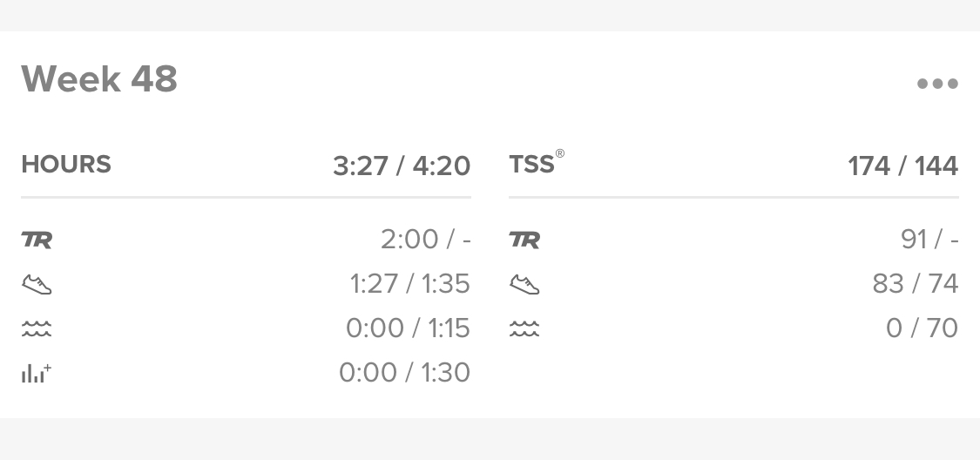Click the TrainerRoad TSS value 91 / -
This screenshot has height=460, width=980.
(929, 240)
